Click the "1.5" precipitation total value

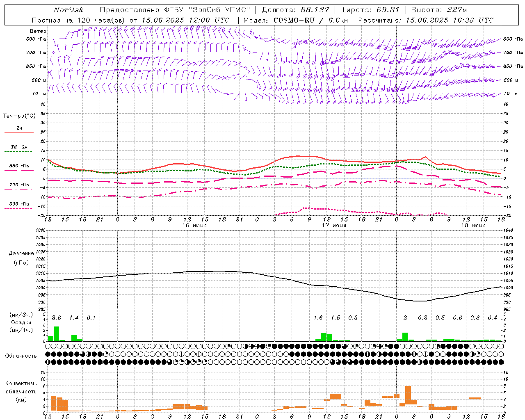click(x=336, y=318)
